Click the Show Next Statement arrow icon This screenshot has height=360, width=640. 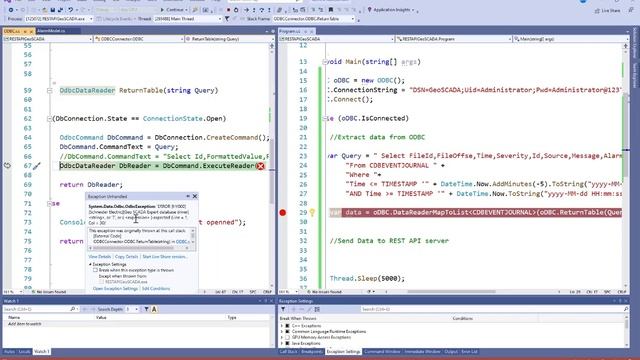tap(246, 10)
